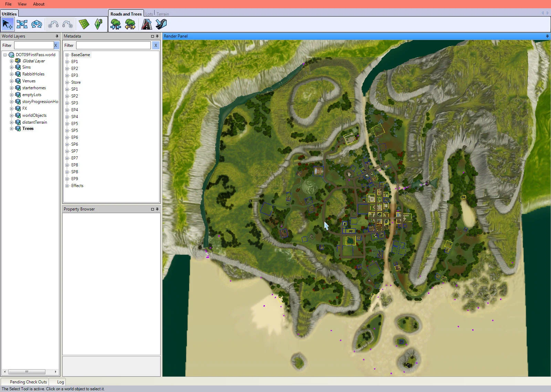551x392 pixels.
Task: Click the RabbitHoles layer icon
Action: click(x=18, y=74)
